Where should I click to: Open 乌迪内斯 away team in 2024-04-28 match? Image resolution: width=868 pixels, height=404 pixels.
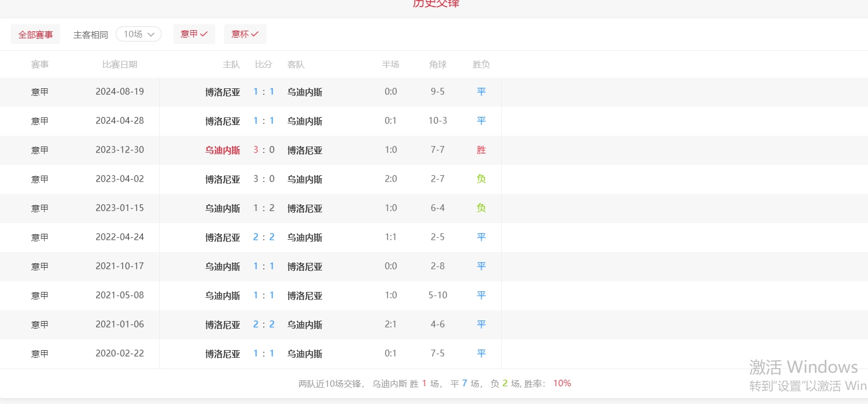point(305,121)
